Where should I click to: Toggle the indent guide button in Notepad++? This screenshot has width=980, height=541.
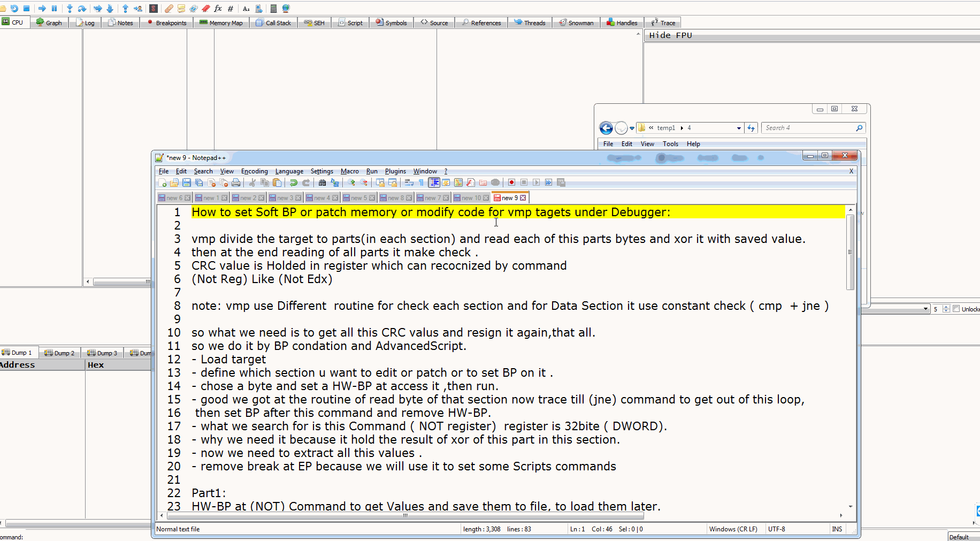[x=434, y=182]
